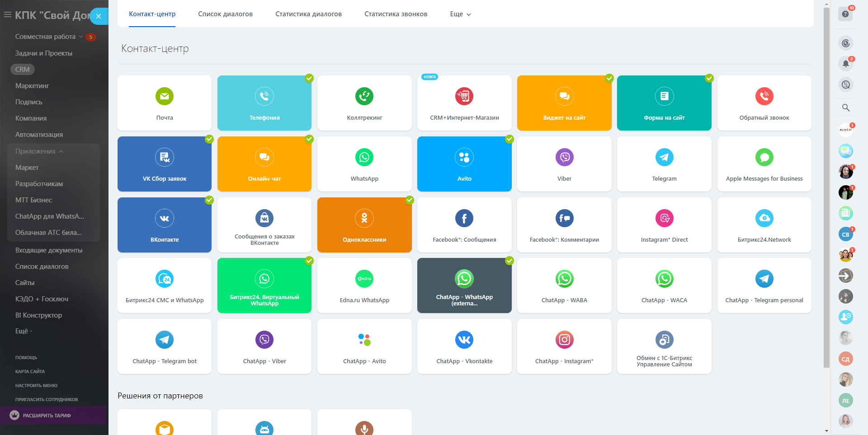Image resolution: width=868 pixels, height=435 pixels.
Task: Click the Коллтрекинг icon
Action: point(364,97)
